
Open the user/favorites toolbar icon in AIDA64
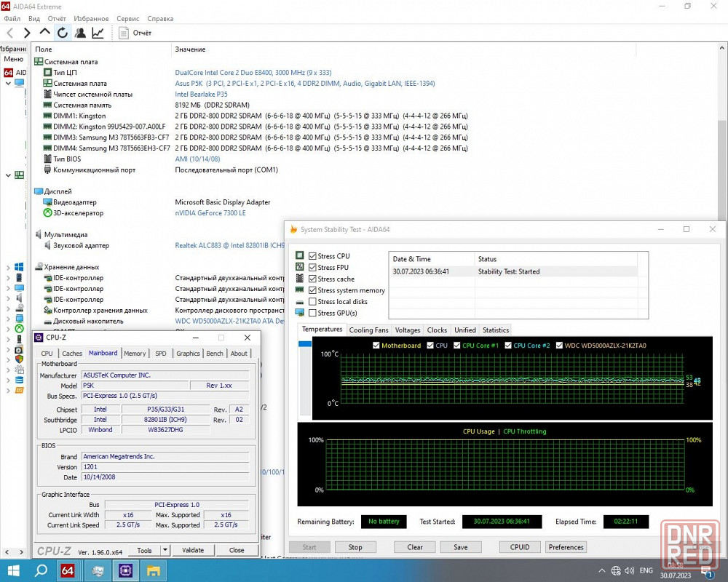tap(80, 33)
